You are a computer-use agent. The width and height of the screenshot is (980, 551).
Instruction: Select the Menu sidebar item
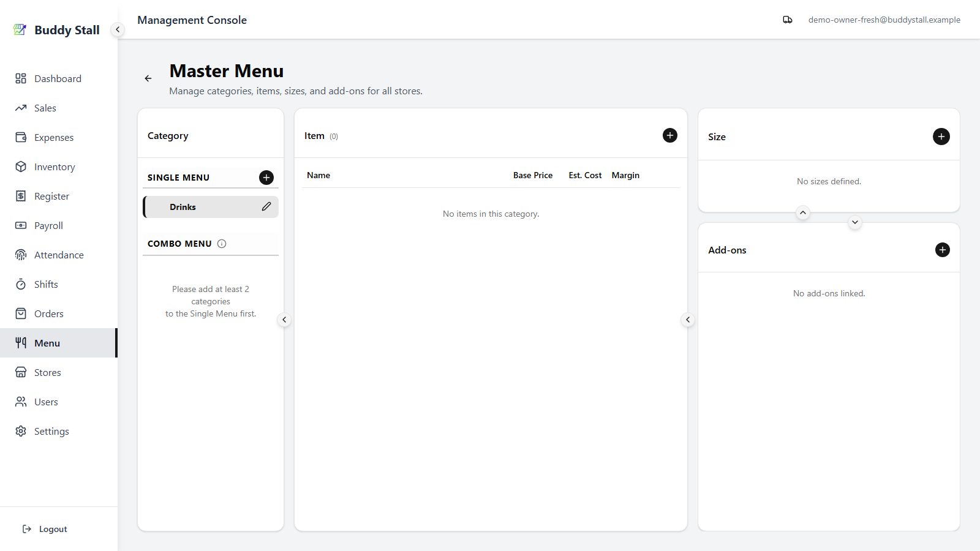[x=58, y=343]
